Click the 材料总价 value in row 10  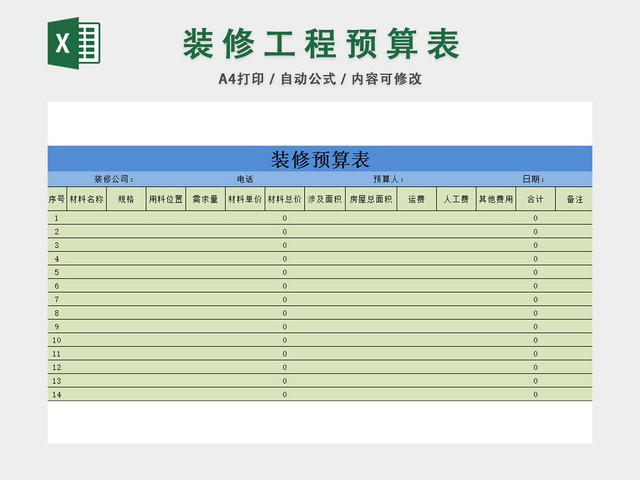pos(284,340)
